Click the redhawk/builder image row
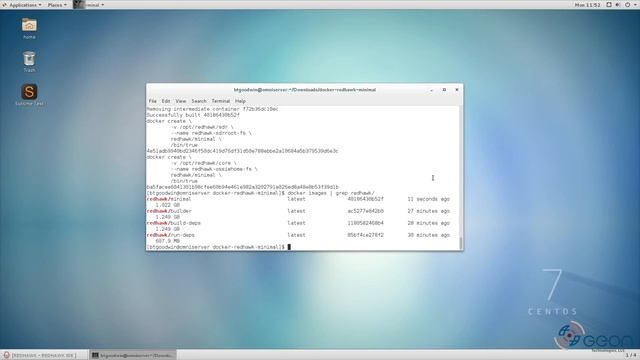 [298, 211]
